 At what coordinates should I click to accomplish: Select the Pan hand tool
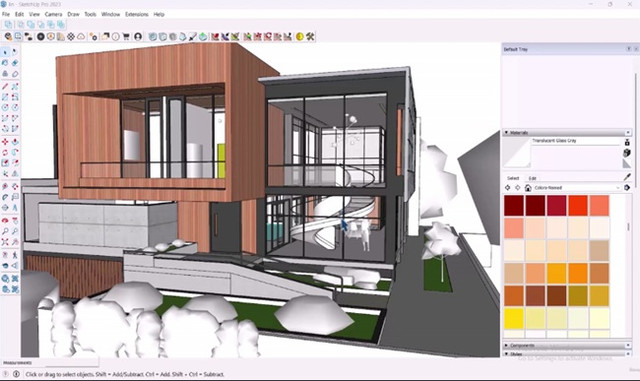click(x=15, y=221)
